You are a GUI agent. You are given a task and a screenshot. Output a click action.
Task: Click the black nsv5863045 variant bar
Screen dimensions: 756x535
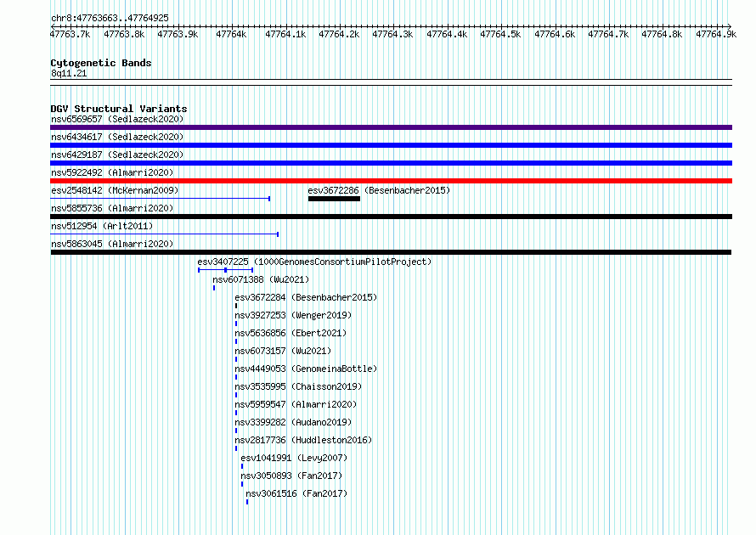coord(391,252)
